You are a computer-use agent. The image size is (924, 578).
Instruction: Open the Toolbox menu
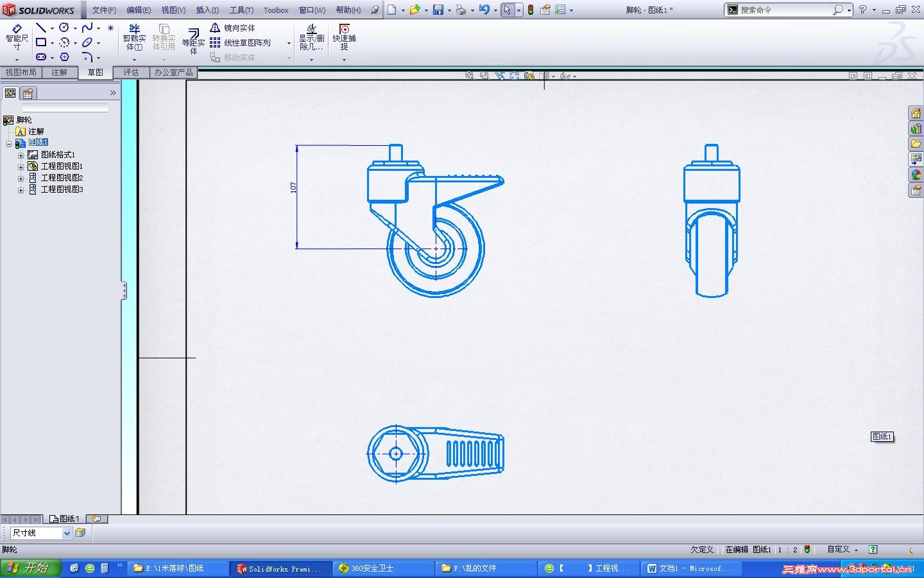276,10
